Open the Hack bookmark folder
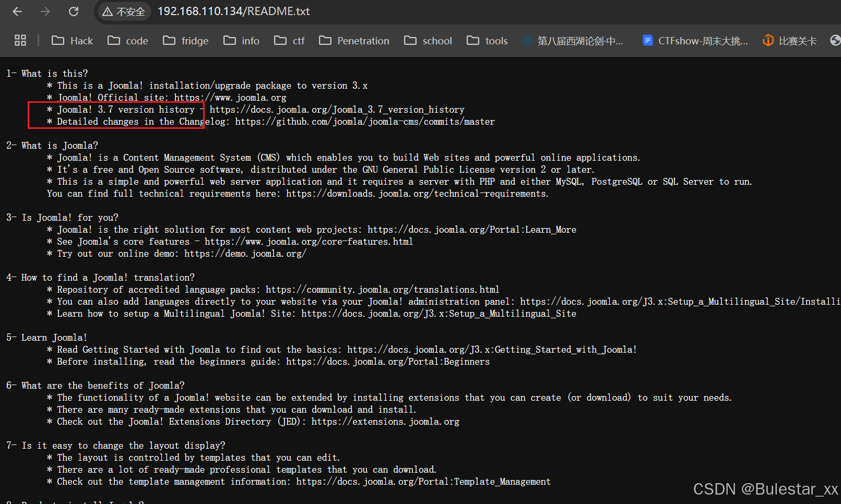The width and height of the screenshot is (841, 504). 73,41
